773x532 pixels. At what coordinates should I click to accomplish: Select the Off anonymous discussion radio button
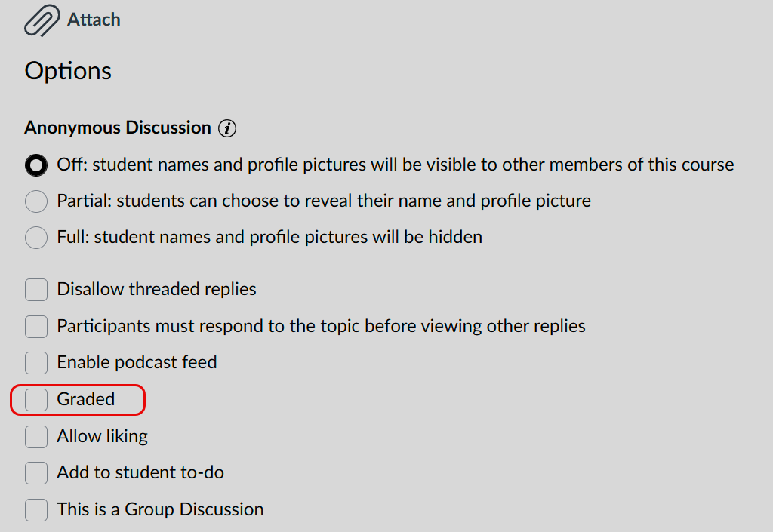pos(36,165)
